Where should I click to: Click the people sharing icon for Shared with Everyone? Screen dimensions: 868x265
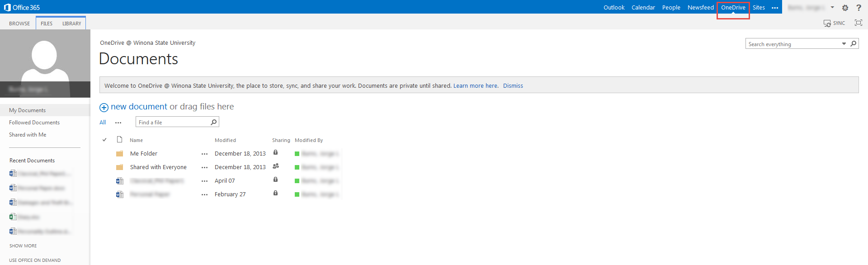point(276,166)
